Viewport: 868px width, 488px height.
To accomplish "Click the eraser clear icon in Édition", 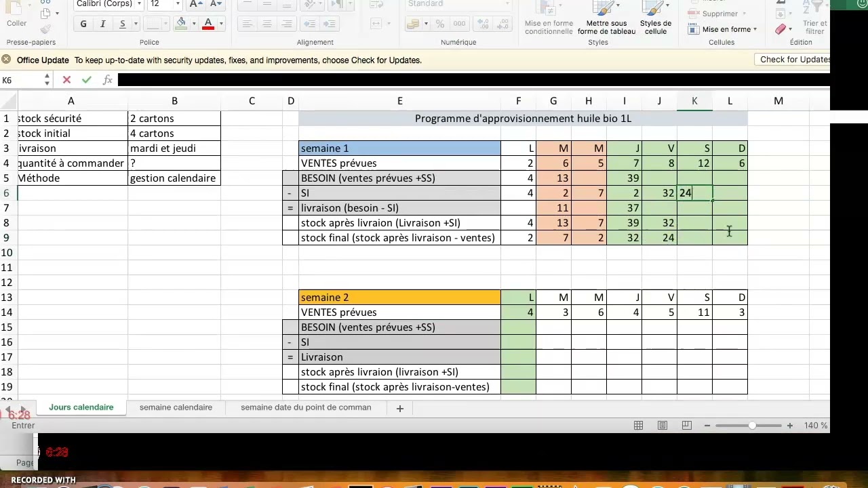I will [781, 29].
